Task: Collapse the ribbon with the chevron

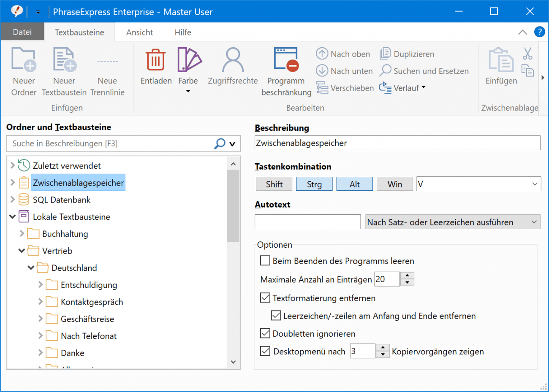Action: coord(522,32)
